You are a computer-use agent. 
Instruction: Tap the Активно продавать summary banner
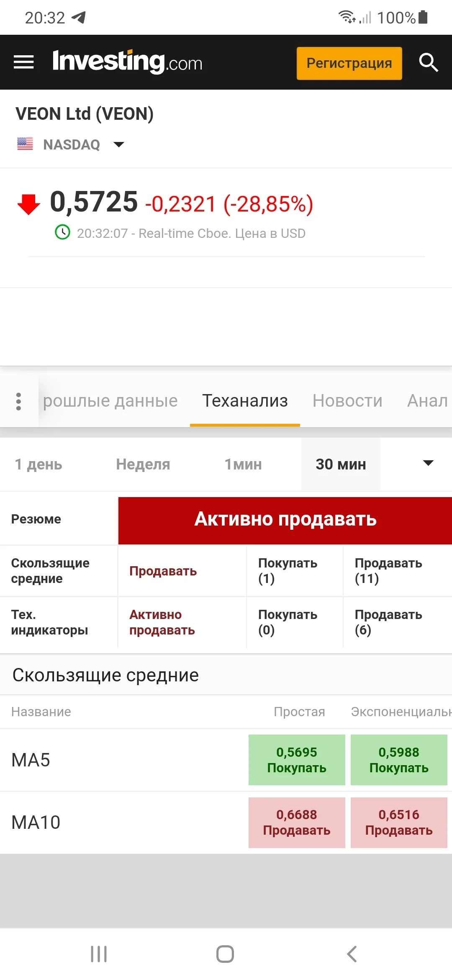pos(285,520)
